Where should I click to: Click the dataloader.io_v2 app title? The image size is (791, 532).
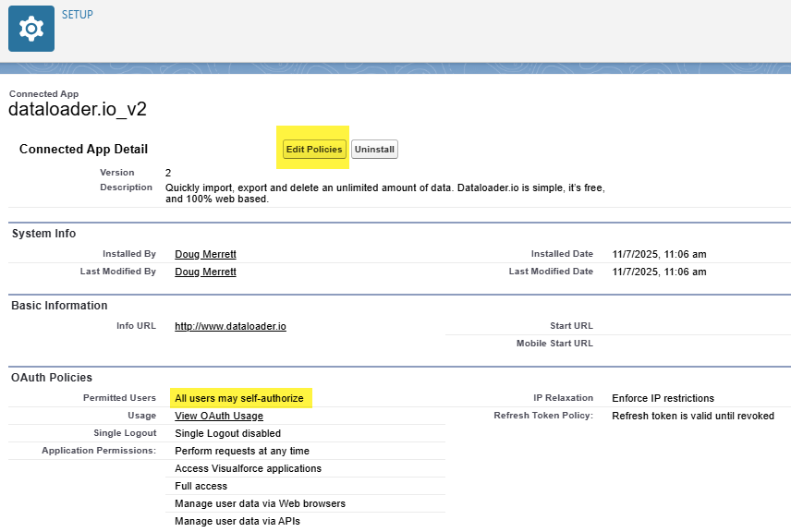(x=78, y=109)
